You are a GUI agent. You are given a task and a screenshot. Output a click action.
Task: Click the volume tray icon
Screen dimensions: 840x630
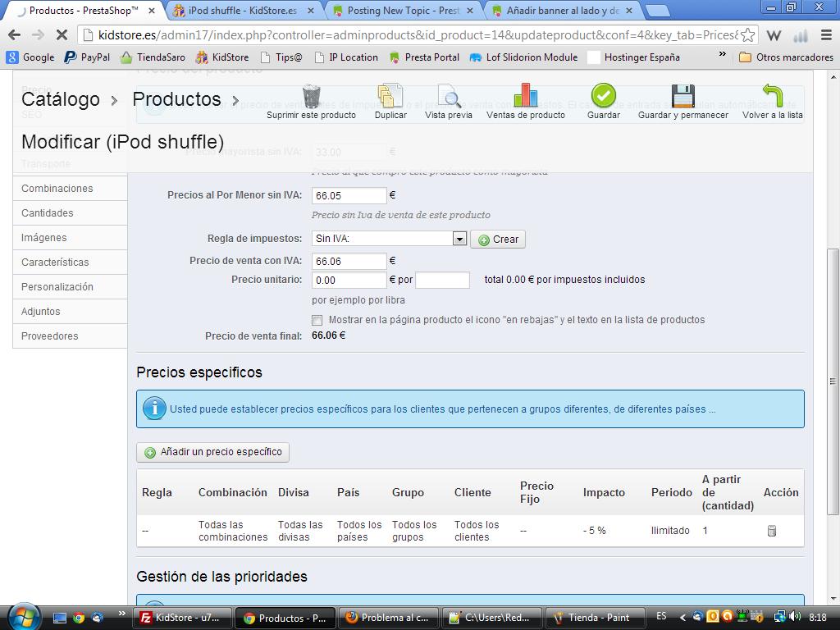[795, 617]
